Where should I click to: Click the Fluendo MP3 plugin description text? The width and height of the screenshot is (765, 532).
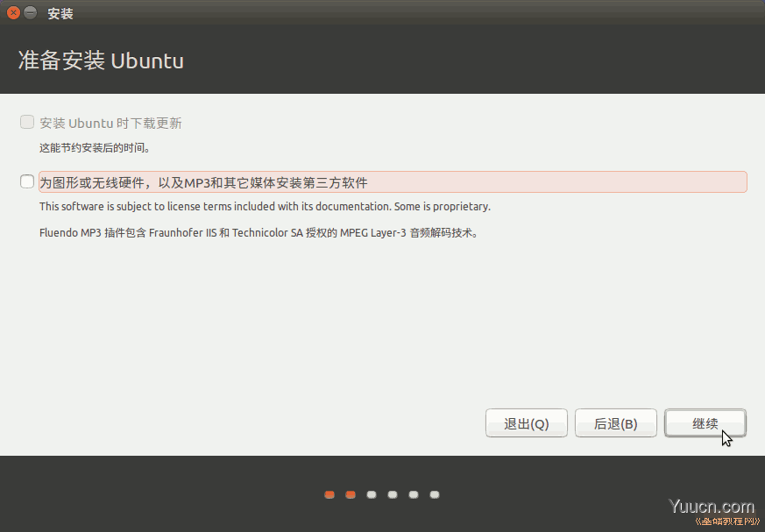pyautogui.click(x=259, y=233)
